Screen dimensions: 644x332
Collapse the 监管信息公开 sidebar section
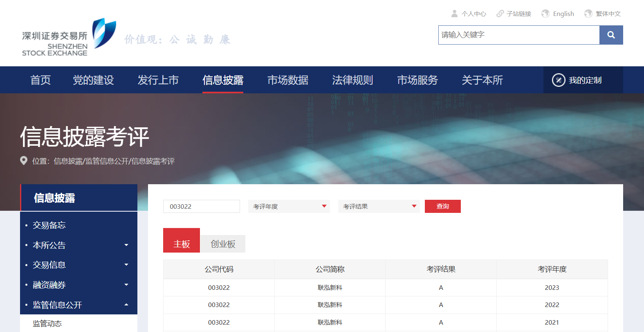tap(126, 305)
